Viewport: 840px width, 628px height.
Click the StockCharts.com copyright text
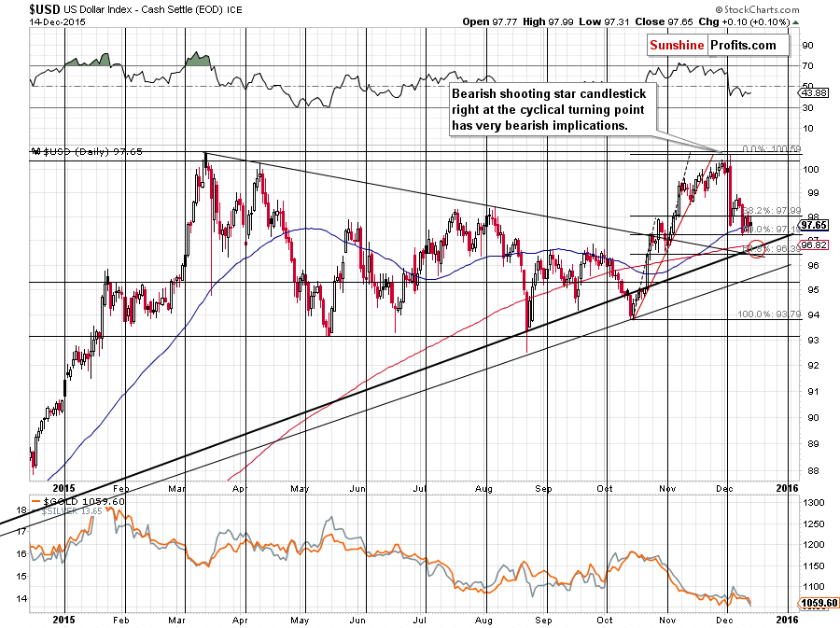point(757,9)
